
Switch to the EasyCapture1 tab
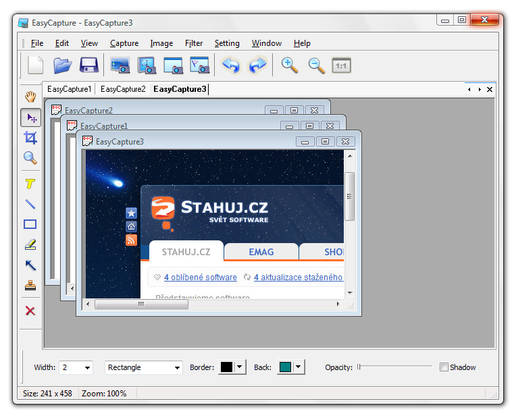(69, 89)
